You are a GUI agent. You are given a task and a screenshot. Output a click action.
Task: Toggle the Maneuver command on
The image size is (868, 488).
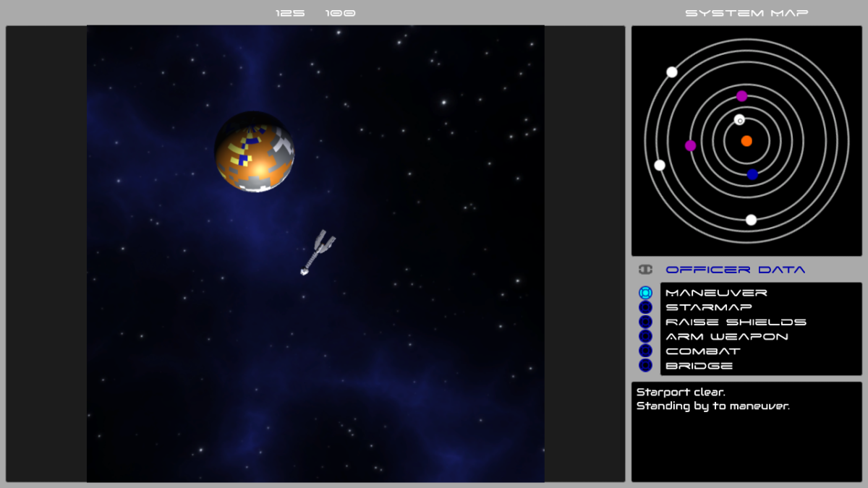tap(718, 292)
